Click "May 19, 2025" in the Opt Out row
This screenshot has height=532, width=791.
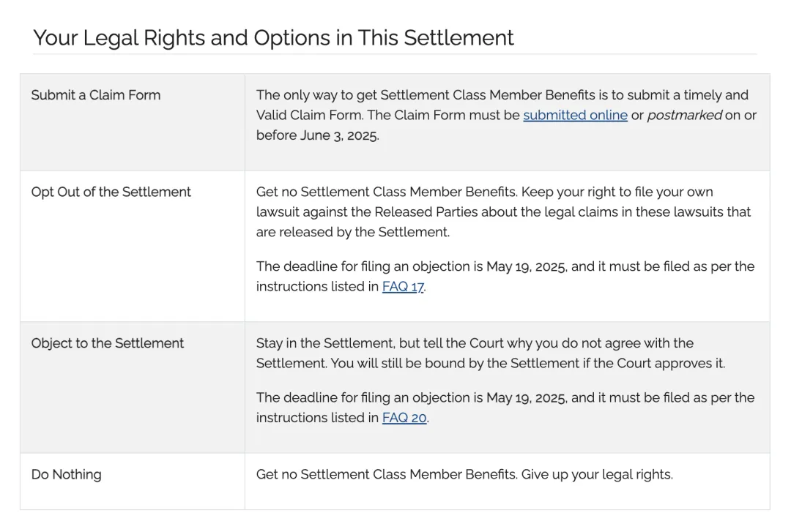(x=526, y=267)
